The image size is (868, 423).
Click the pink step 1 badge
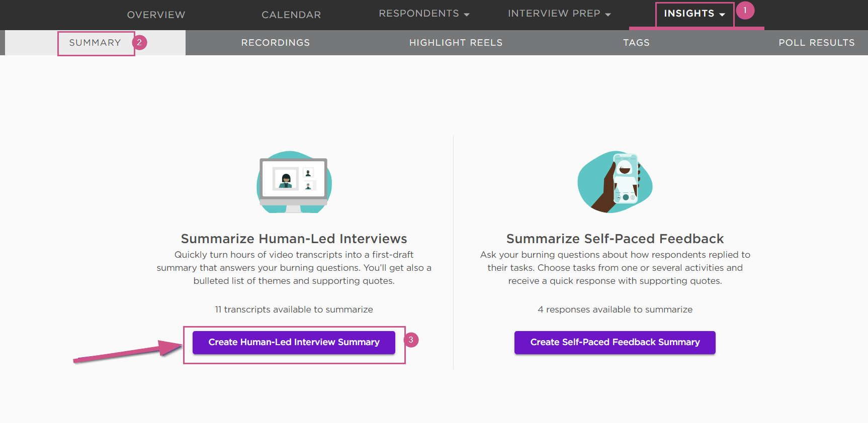745,11
